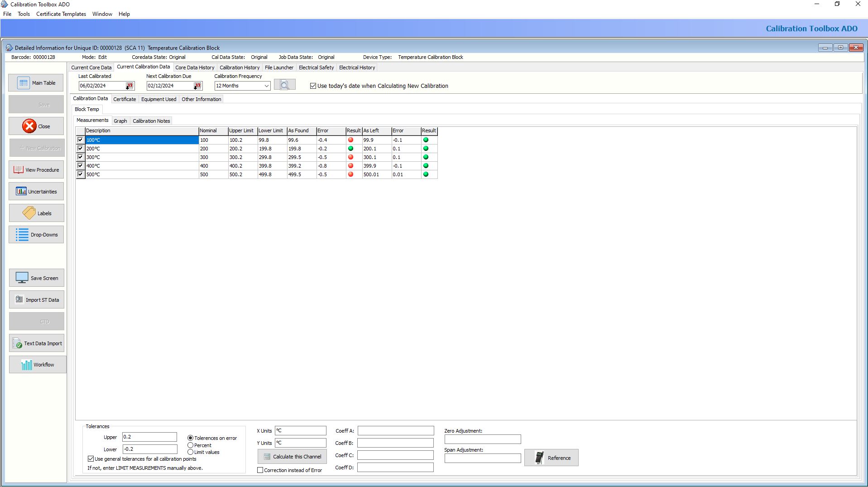Open Core Data History tab
Viewport: 868px width, 487px height.
[195, 68]
